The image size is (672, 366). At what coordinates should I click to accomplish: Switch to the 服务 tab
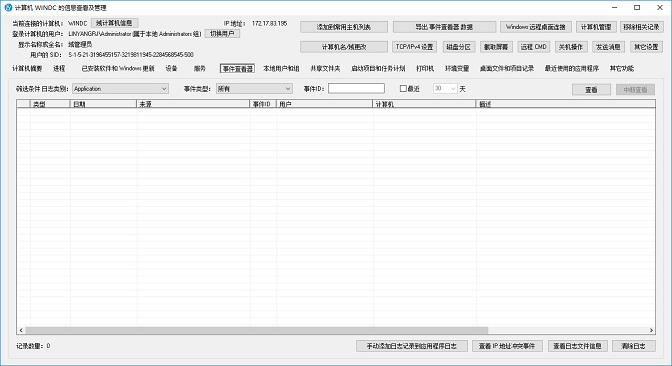[x=200, y=69]
